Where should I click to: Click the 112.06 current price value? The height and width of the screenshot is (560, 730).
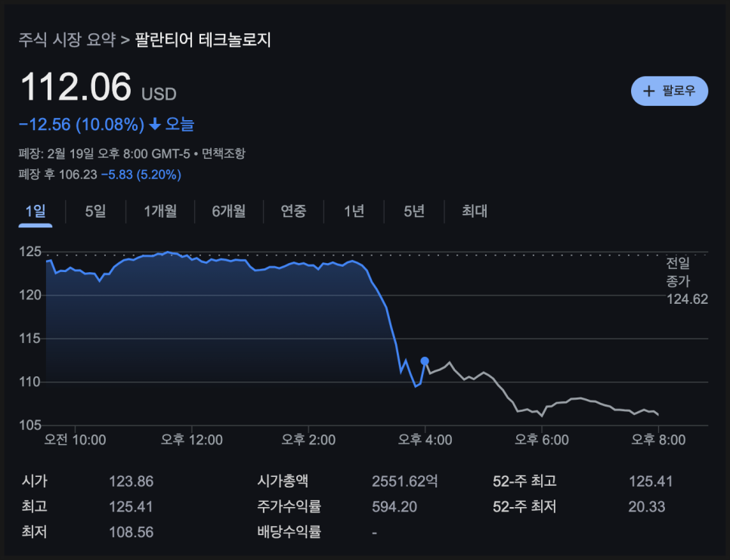coord(76,87)
